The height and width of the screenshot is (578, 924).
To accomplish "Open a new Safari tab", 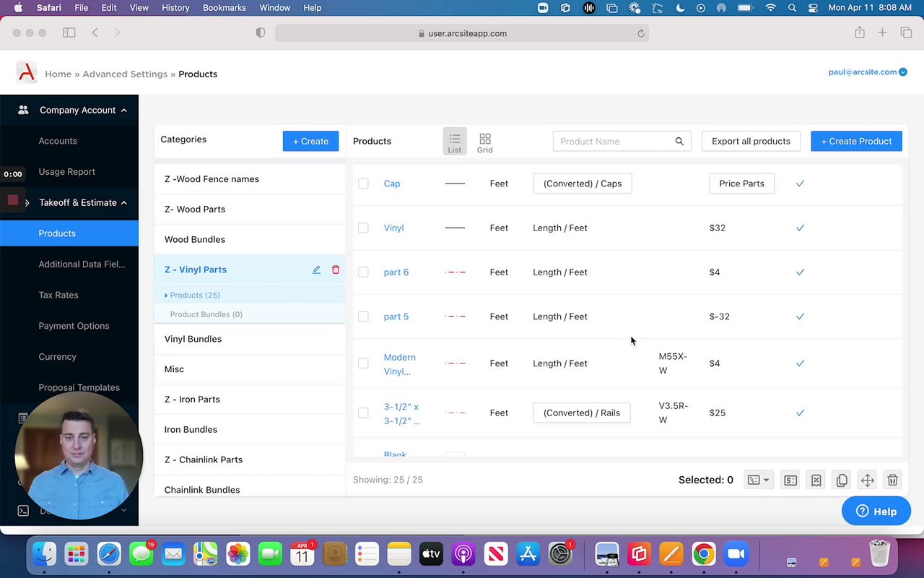I will (882, 33).
